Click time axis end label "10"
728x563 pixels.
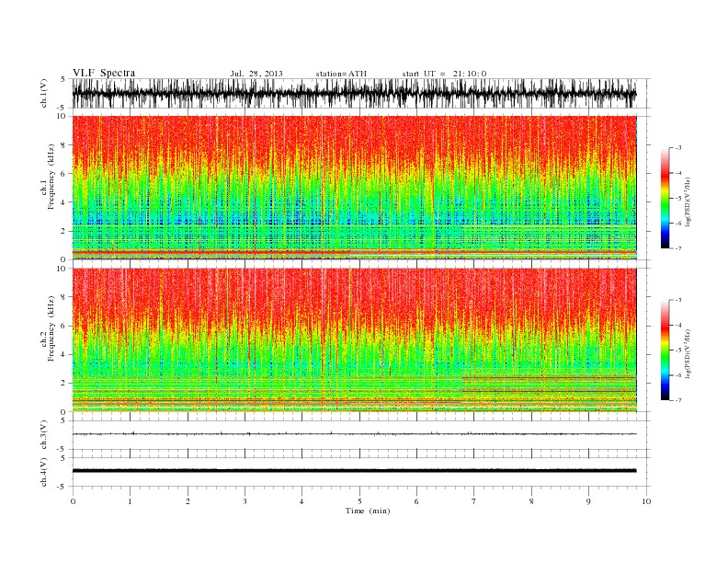tap(646, 501)
